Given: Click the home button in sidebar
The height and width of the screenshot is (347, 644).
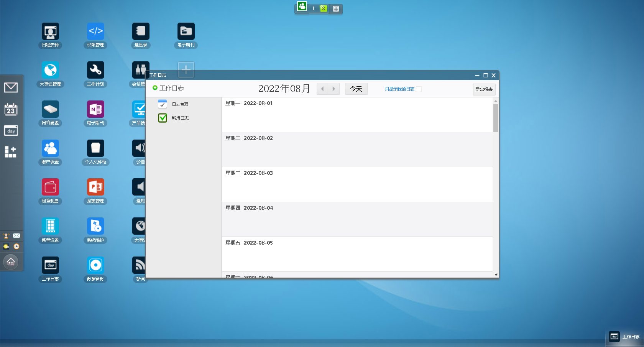Looking at the screenshot, I should tap(11, 262).
